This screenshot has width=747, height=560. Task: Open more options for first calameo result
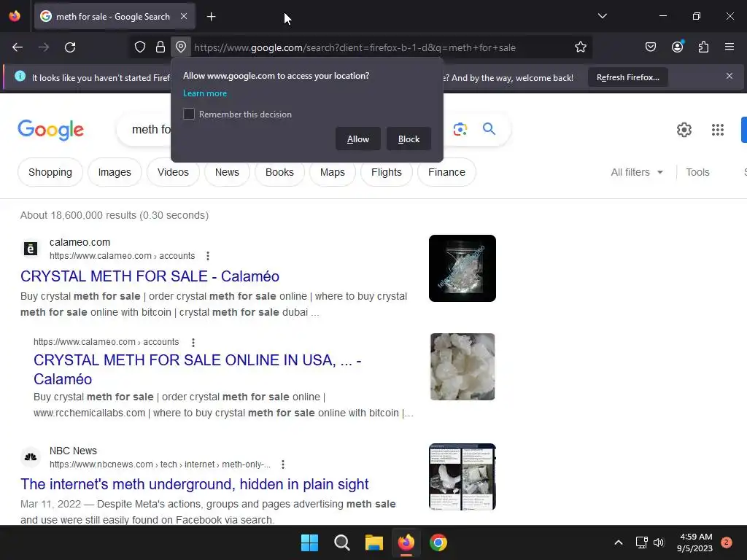208,256
